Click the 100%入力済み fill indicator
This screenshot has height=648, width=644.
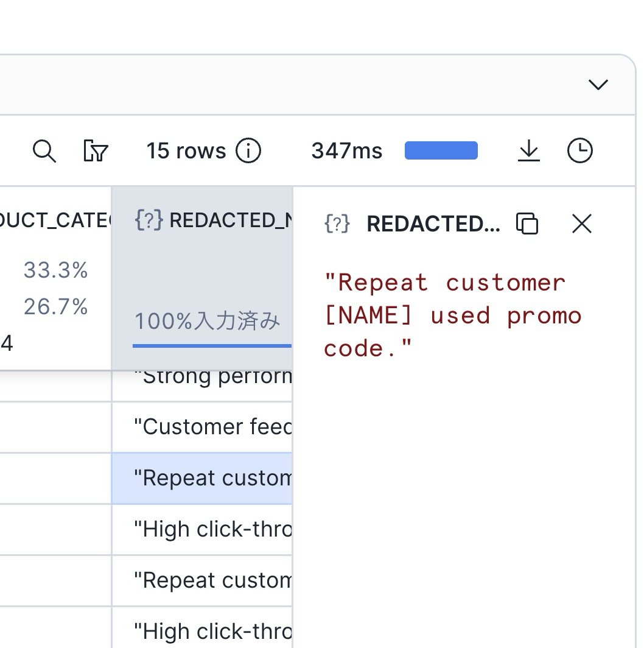coord(208,321)
